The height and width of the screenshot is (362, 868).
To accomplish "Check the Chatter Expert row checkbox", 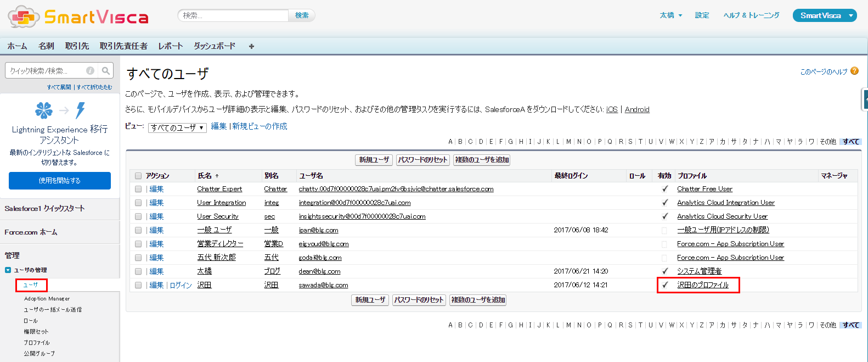I will [x=138, y=189].
